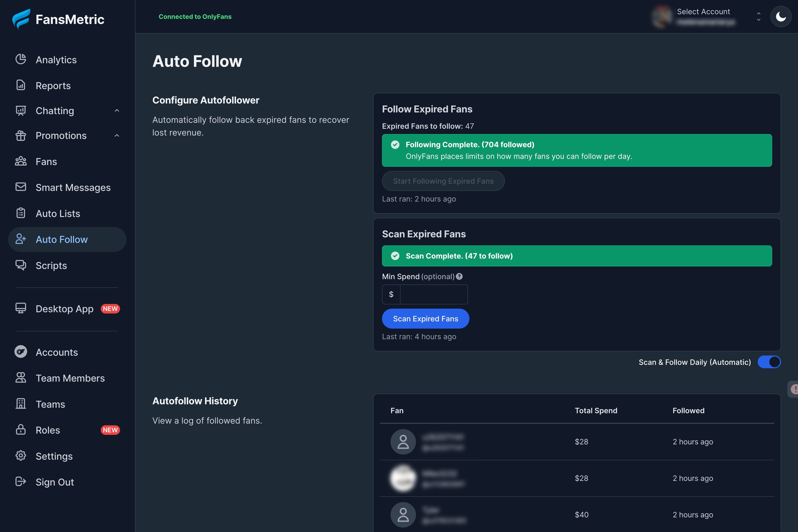Click Connected to OnlyFans status text
The height and width of the screenshot is (532, 798).
pos(195,17)
